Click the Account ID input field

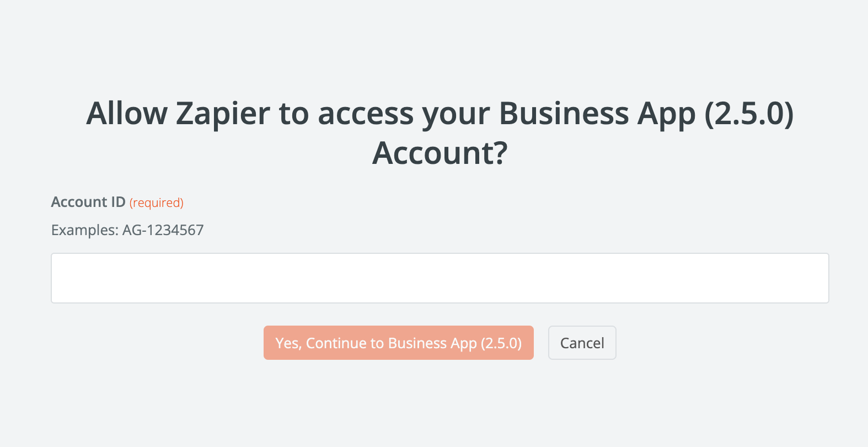440,278
